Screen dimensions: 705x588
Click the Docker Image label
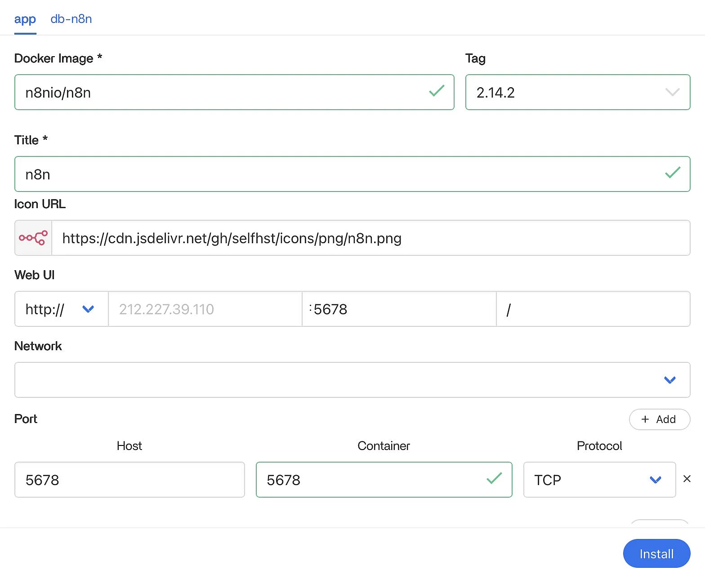click(x=58, y=58)
